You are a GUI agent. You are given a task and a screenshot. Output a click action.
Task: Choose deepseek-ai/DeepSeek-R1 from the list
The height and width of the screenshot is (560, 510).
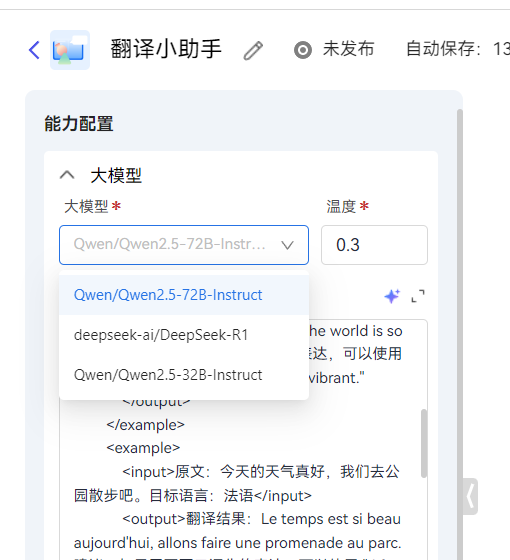(x=184, y=335)
